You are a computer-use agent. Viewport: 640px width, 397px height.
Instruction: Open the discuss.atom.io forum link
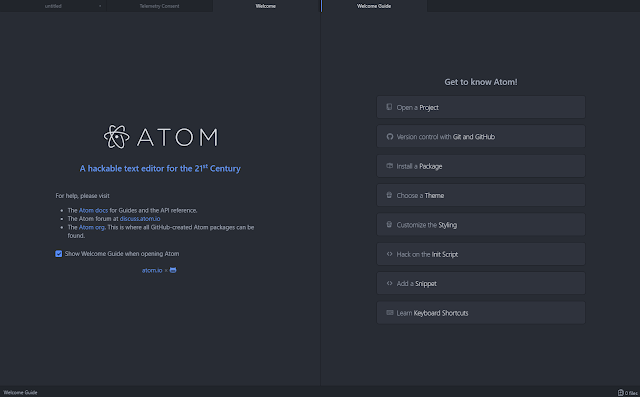140,219
